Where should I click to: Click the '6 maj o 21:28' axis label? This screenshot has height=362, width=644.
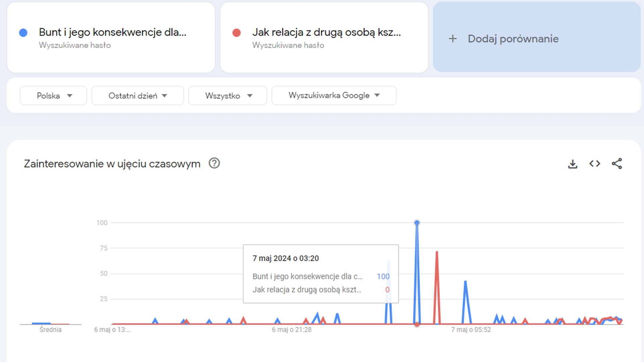pyautogui.click(x=291, y=330)
